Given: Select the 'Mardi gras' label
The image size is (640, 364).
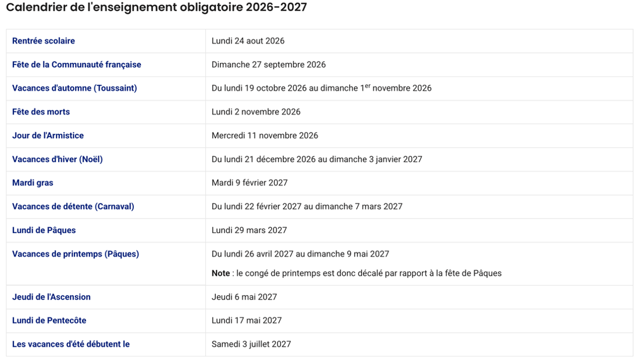Looking at the screenshot, I should click(x=33, y=183).
